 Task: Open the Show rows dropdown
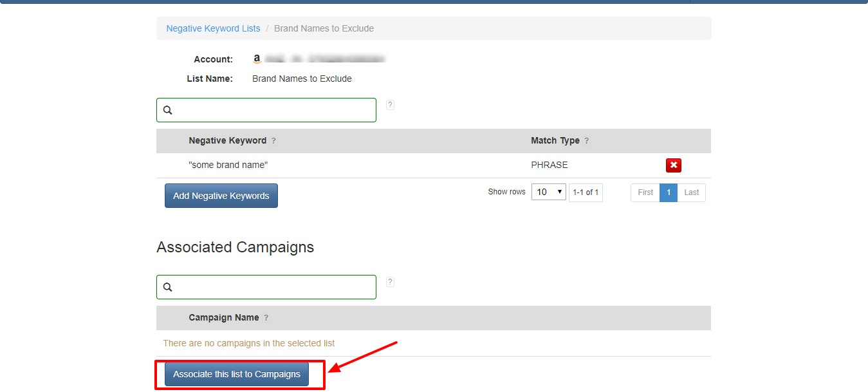(548, 192)
